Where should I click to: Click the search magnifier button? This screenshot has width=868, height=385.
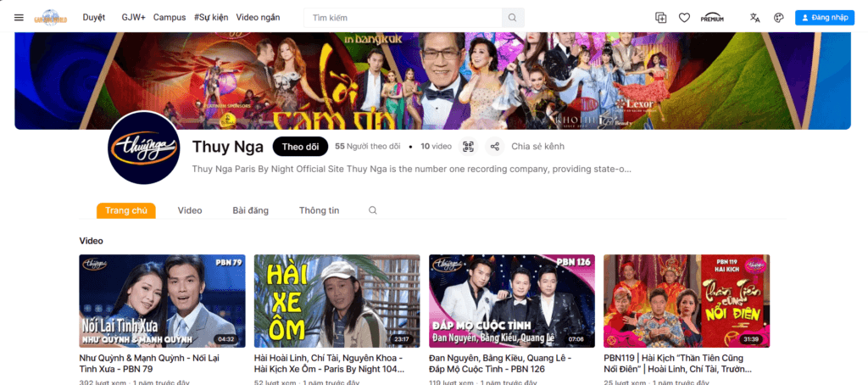tap(513, 18)
